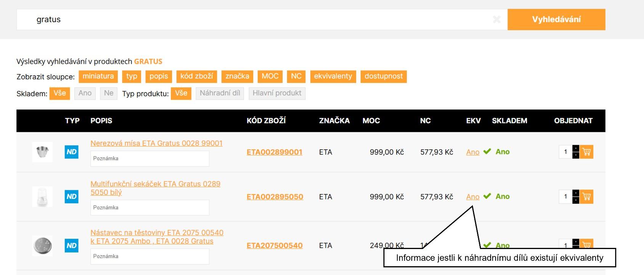Toggle the typ column
The height and width of the screenshot is (275, 644).
pyautogui.click(x=132, y=76)
